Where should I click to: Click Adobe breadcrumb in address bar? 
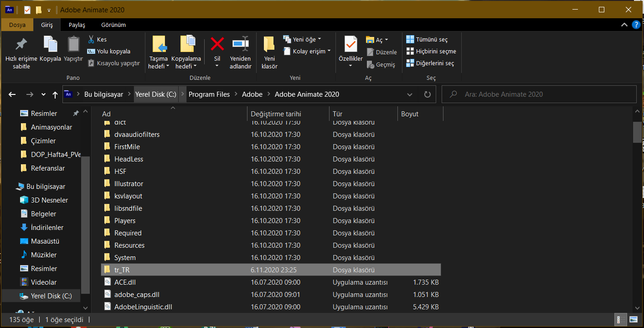click(x=252, y=94)
